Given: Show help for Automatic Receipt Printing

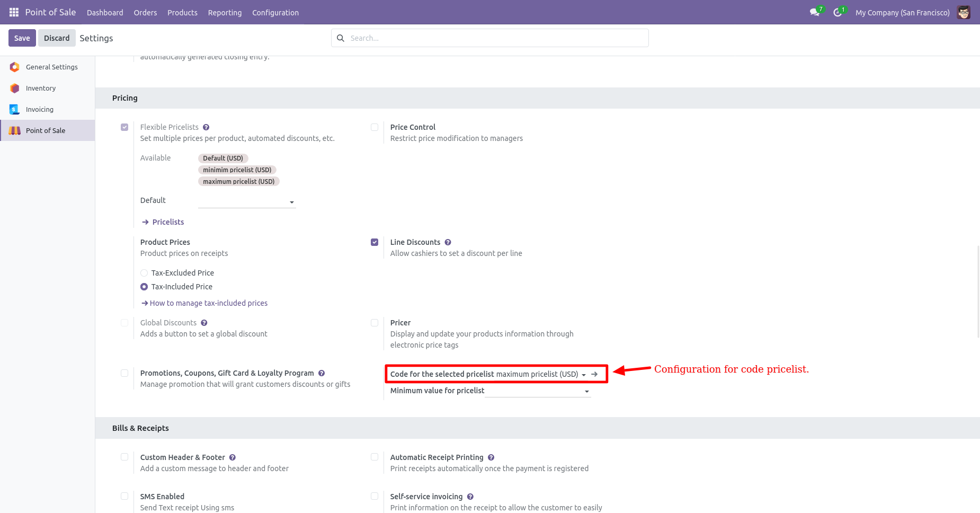Looking at the screenshot, I should click(x=491, y=457).
